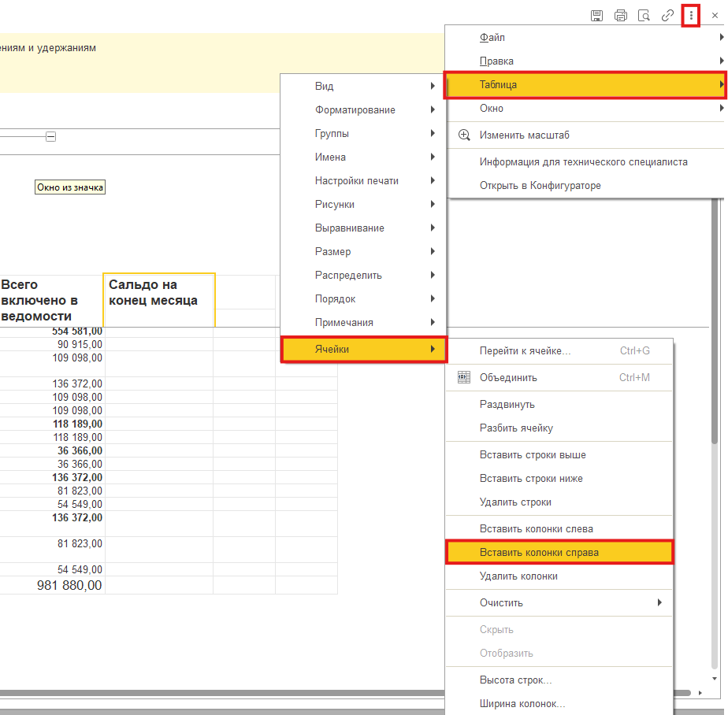Viewport: 728px width, 715px height.
Task: Open the Очистить submenu
Action: pos(559,603)
